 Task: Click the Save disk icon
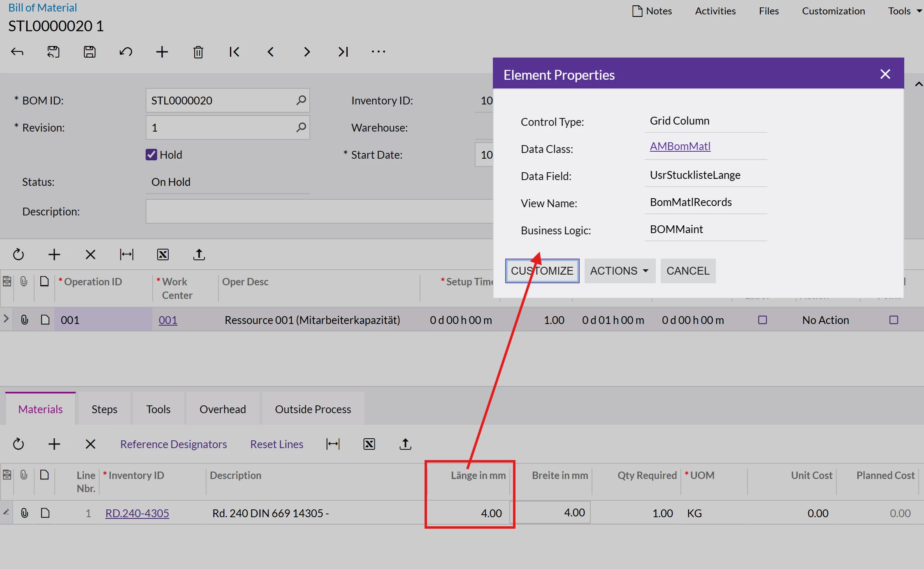coord(90,52)
